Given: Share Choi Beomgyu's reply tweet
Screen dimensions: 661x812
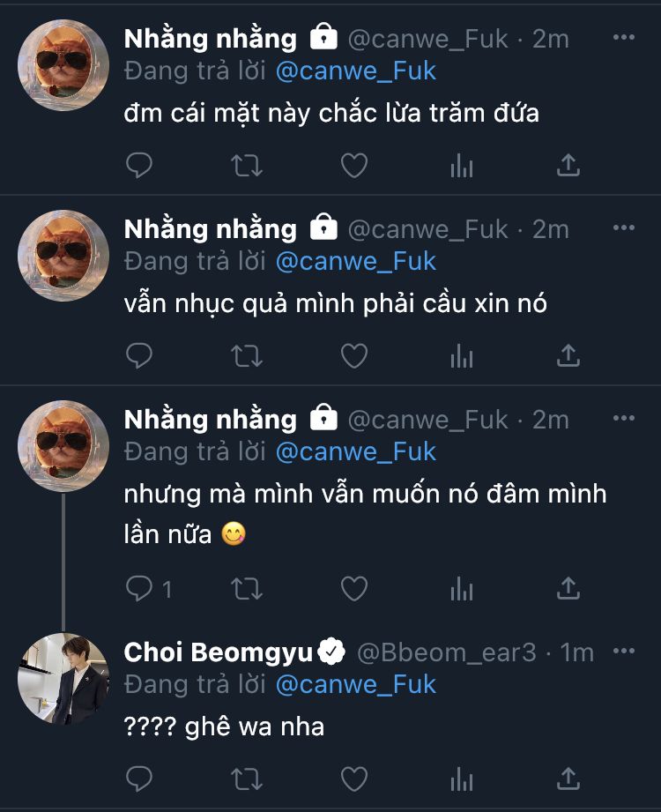Looking at the screenshot, I should (x=568, y=778).
